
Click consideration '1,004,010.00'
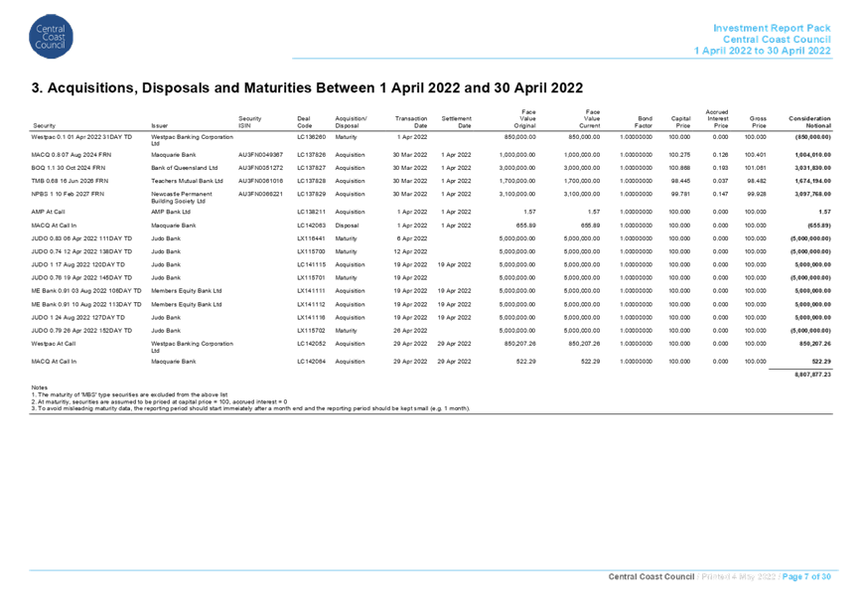813,155
